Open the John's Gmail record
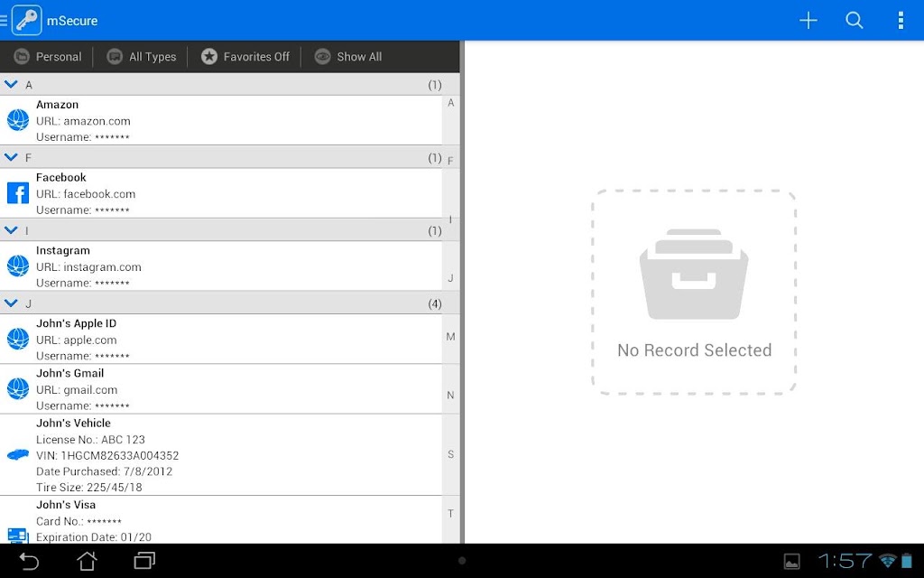The width and height of the screenshot is (924, 578). click(221, 389)
